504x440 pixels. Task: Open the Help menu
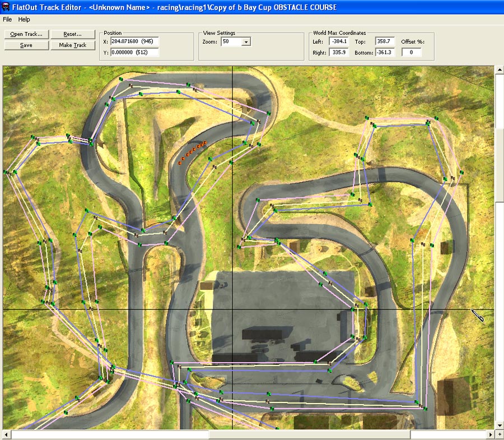(x=24, y=19)
